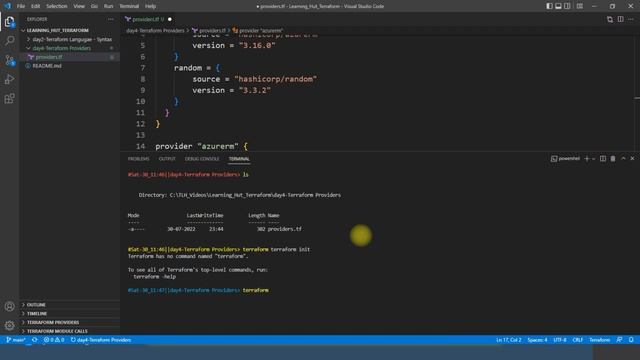This screenshot has width=640, height=360.
Task: Open the Go menu
Action: [x=94, y=6]
